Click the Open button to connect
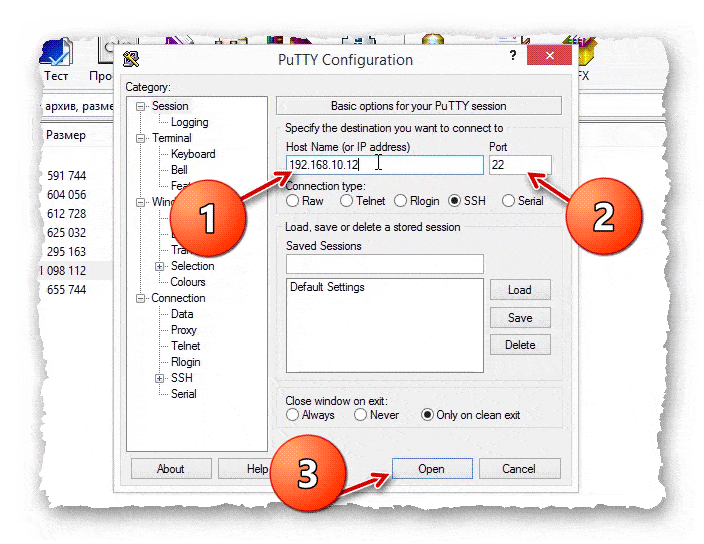This screenshot has width=704, height=544. click(432, 469)
